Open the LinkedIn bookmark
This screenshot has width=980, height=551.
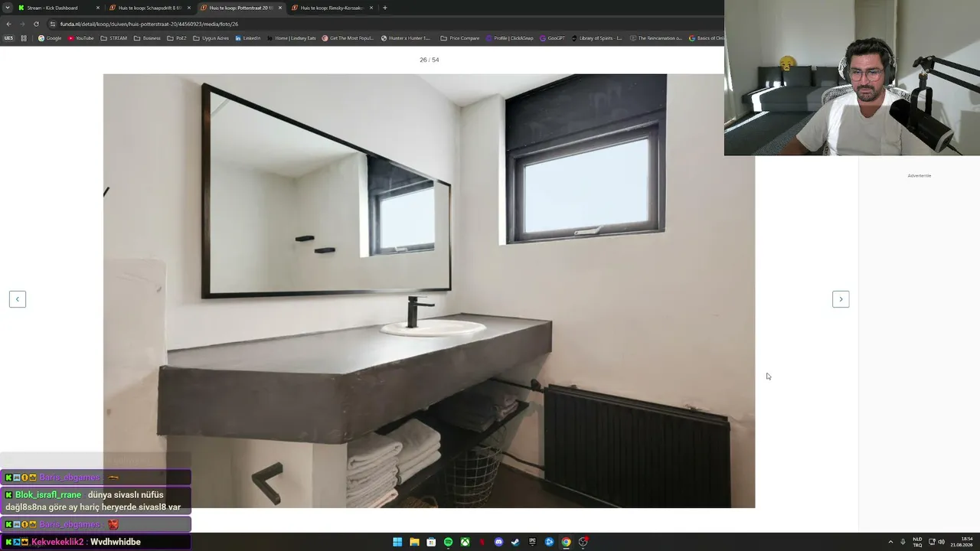[x=248, y=38]
